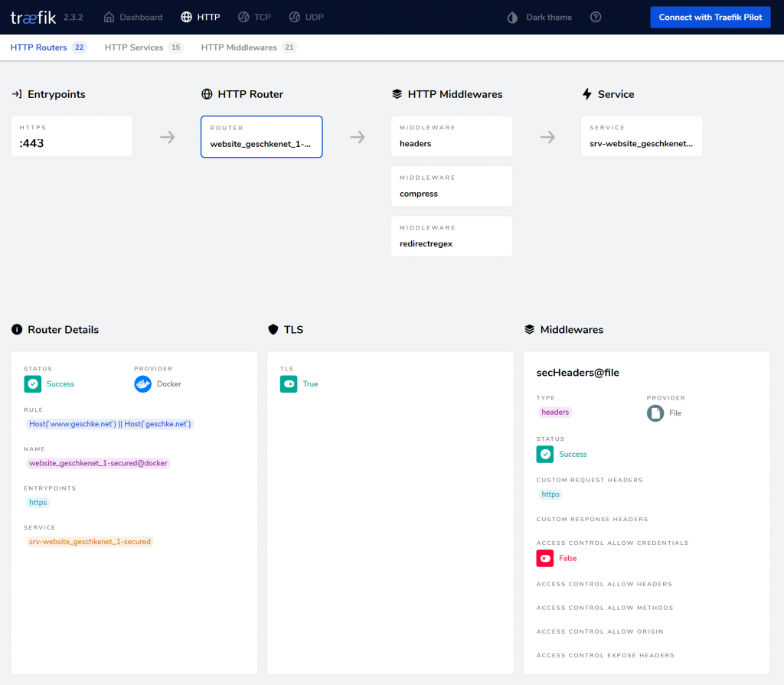
Task: Click the File provider icon for secHeaders@file
Action: (655, 413)
